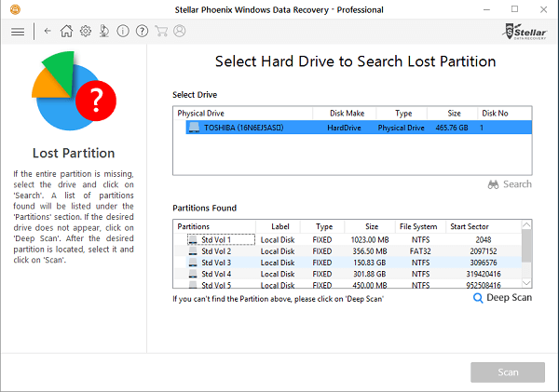Image resolution: width=559 pixels, height=392 pixels.
Task: Click the File System column header
Action: [421, 226]
